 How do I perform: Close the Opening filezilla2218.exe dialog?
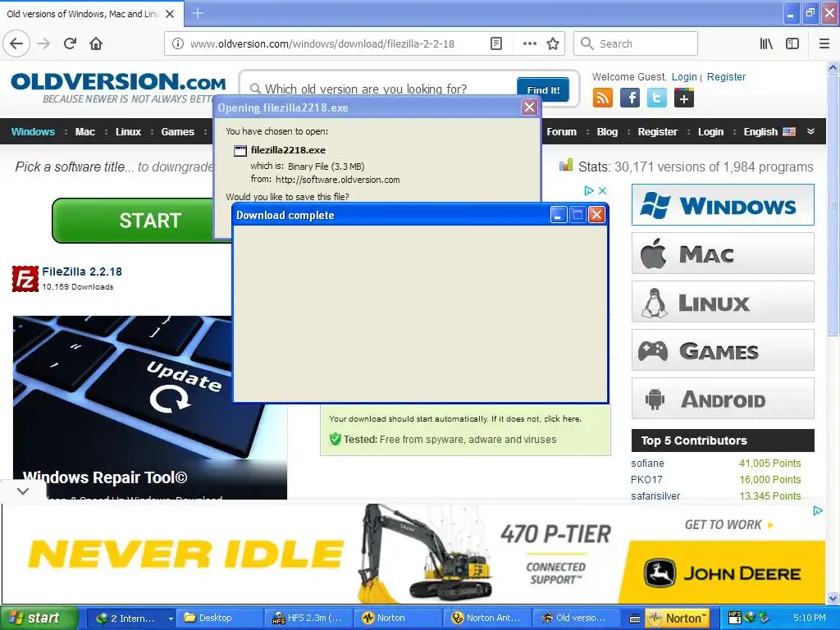[x=529, y=107]
